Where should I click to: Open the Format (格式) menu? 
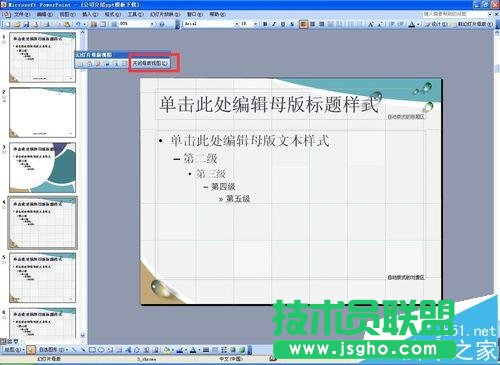coord(113,14)
